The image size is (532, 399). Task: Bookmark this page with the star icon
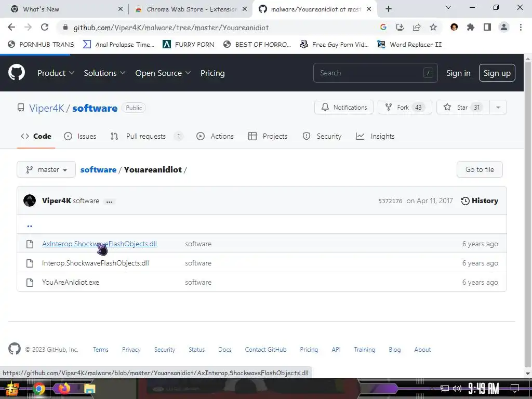tap(433, 27)
